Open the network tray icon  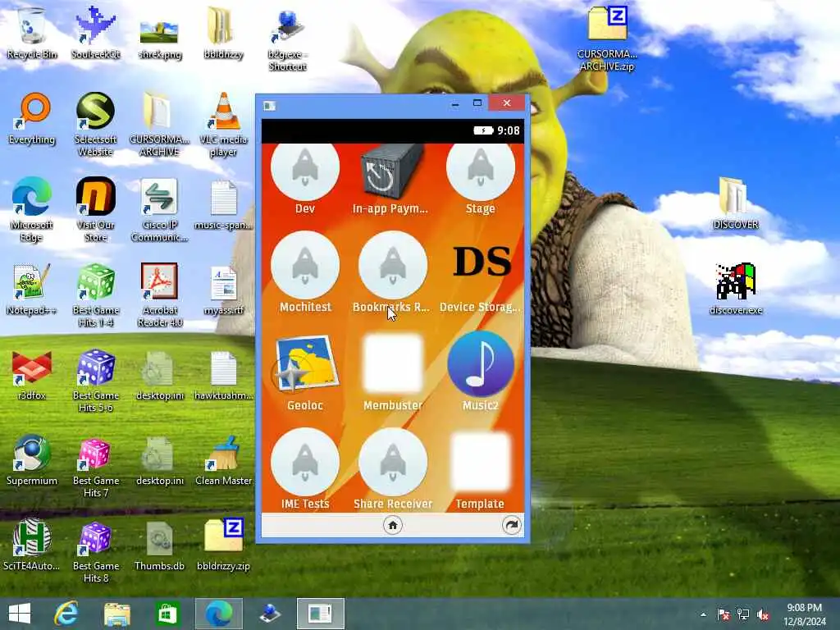743,614
